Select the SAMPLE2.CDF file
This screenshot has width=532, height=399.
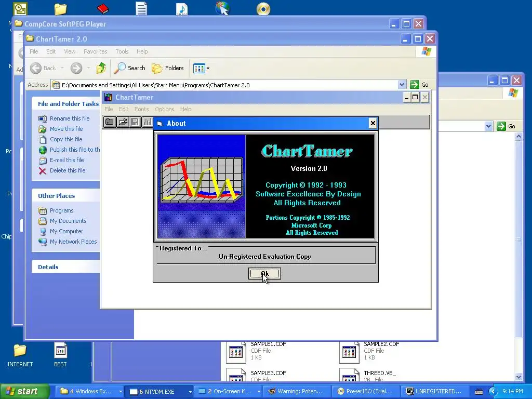[370, 352]
